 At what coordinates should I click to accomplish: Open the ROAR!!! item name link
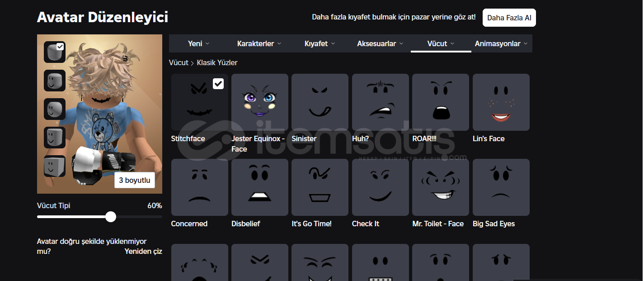424,138
